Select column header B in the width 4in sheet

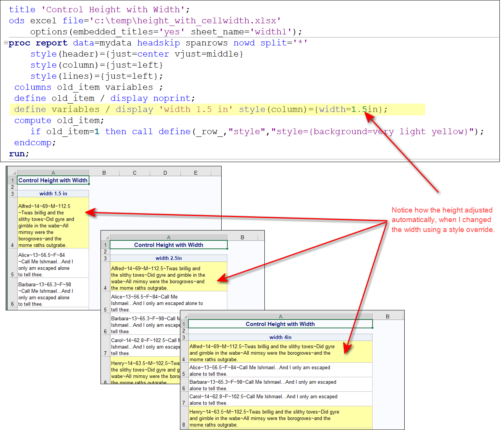point(387,316)
